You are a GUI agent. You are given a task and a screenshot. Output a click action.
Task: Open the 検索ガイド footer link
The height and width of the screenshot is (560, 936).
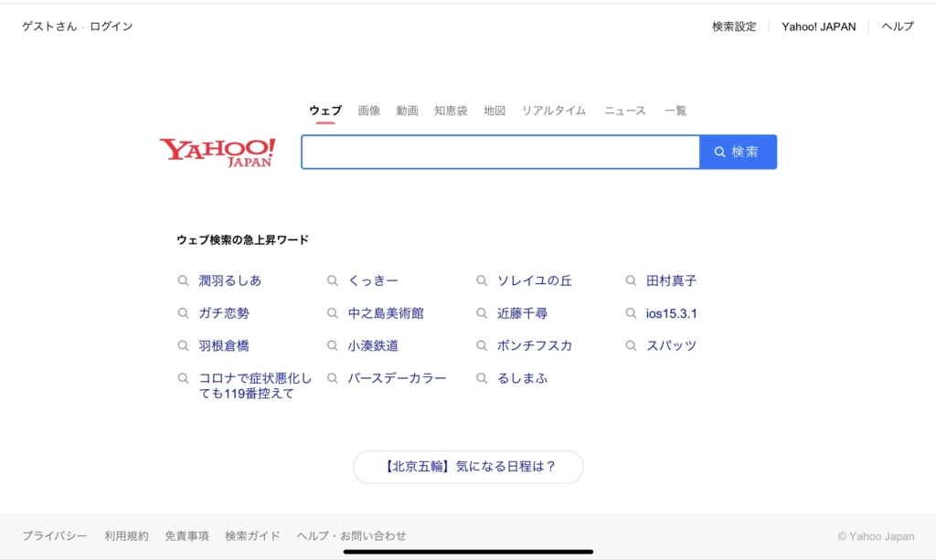coord(252,535)
